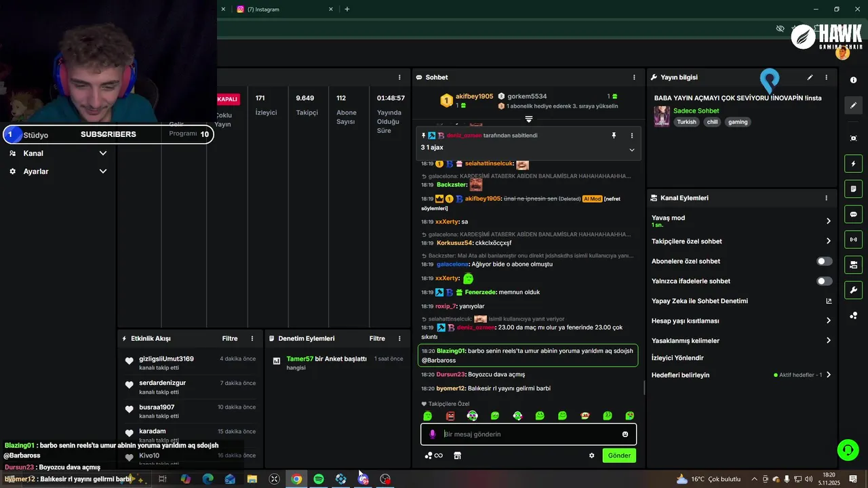The height and width of the screenshot is (488, 868).
Task: Open the Sadece Sohbet category link
Action: pos(696,110)
